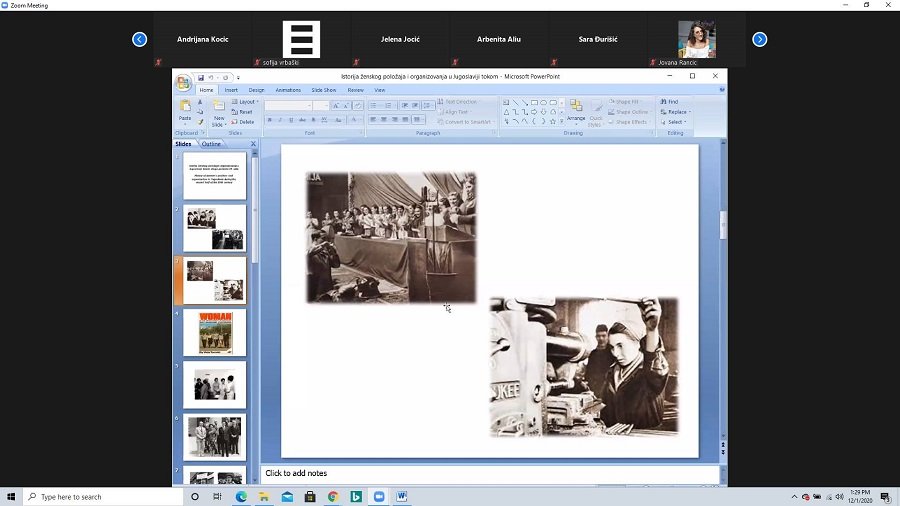Click the Paste icon in Clipboard group

[x=185, y=109]
